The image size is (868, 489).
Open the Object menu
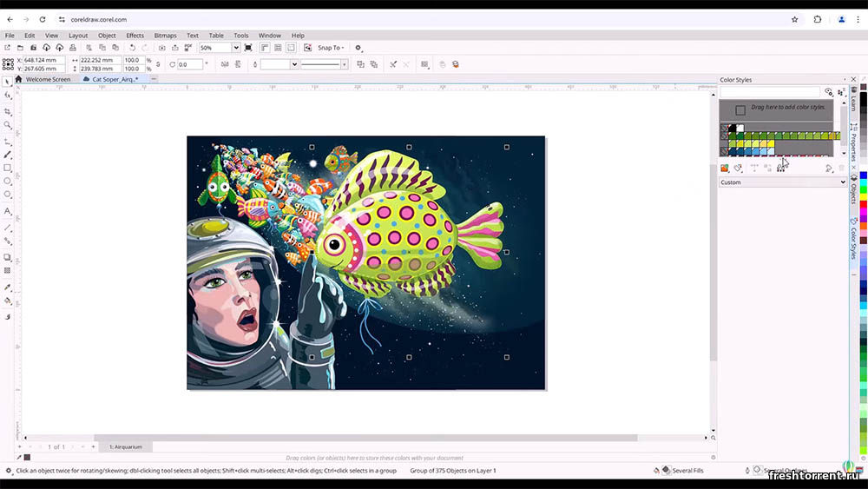pyautogui.click(x=107, y=36)
